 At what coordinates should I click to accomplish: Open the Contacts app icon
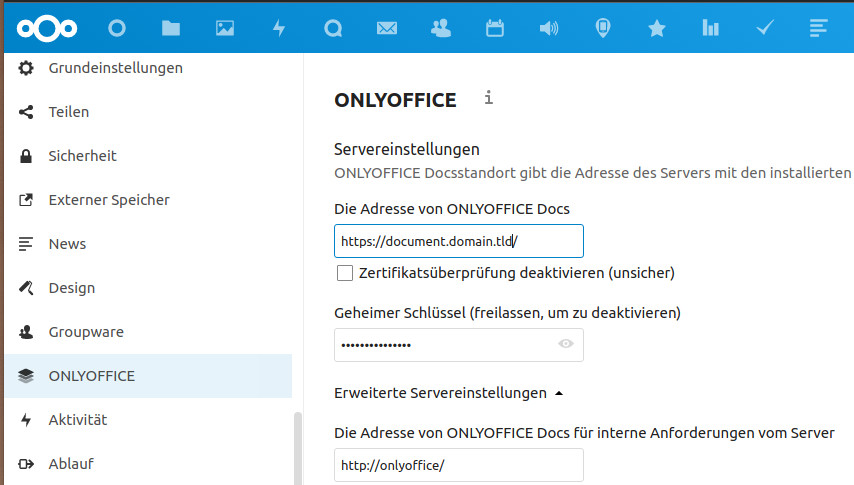tap(441, 28)
